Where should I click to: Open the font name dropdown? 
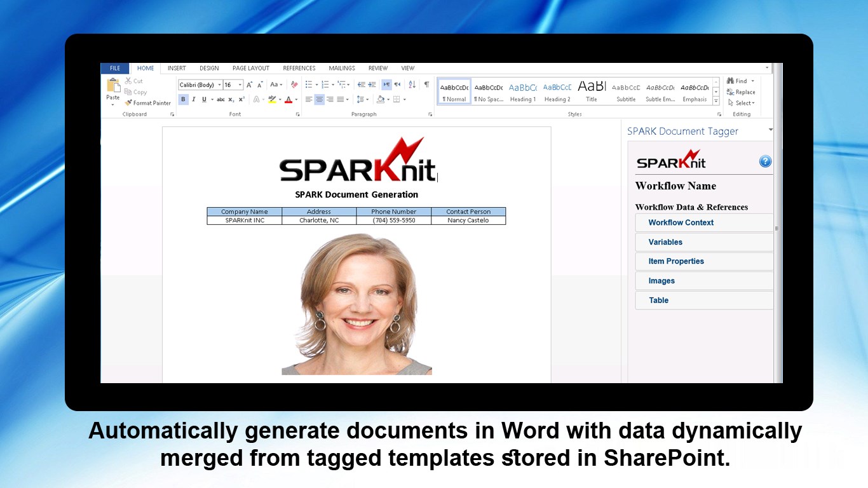pos(219,85)
